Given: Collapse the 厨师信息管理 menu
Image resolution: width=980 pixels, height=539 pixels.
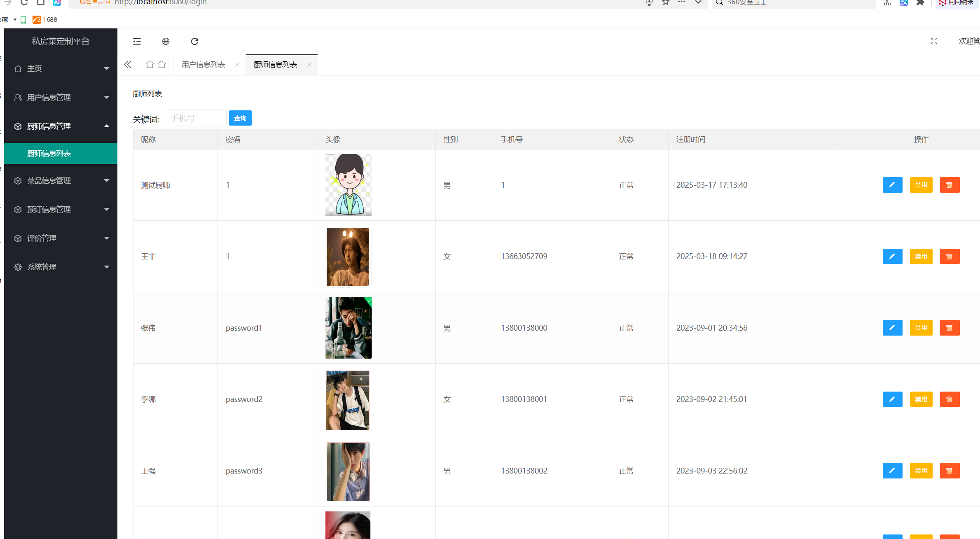Looking at the screenshot, I should point(61,126).
